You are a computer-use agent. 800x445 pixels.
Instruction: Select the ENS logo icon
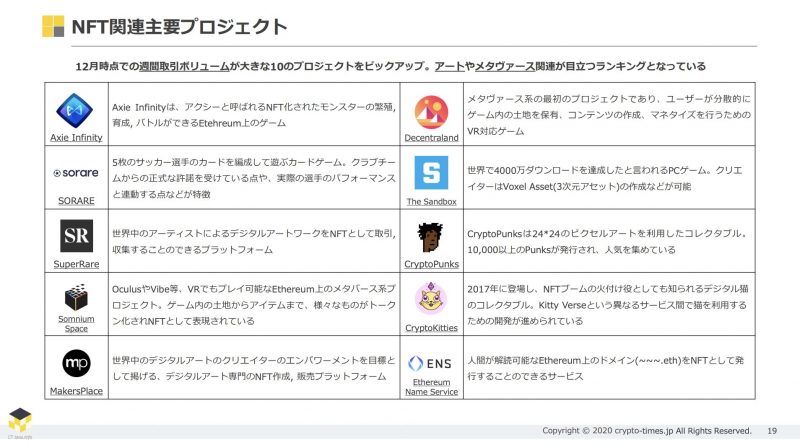pos(432,361)
